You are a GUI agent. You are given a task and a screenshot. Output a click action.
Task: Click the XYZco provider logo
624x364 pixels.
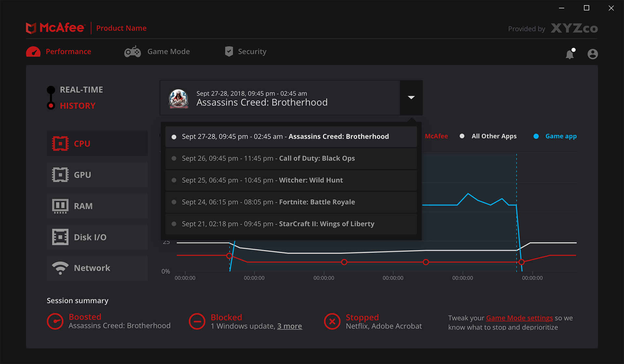[574, 29]
